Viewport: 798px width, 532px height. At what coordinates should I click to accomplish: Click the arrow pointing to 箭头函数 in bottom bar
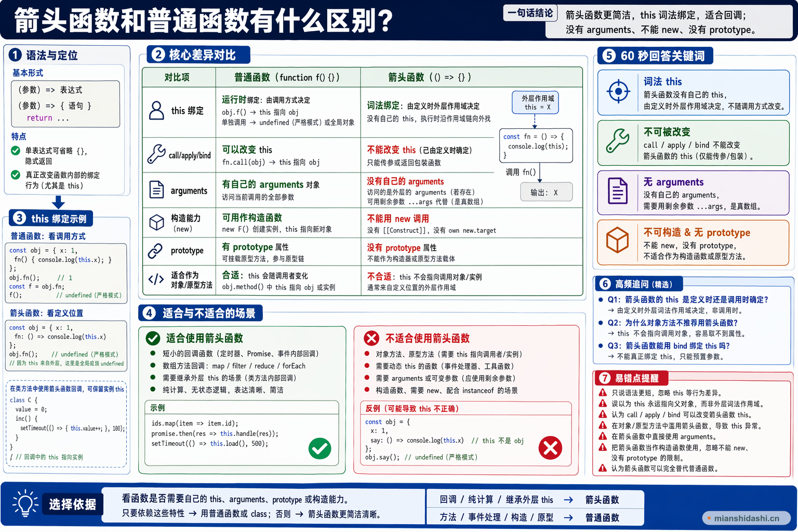pos(568,500)
